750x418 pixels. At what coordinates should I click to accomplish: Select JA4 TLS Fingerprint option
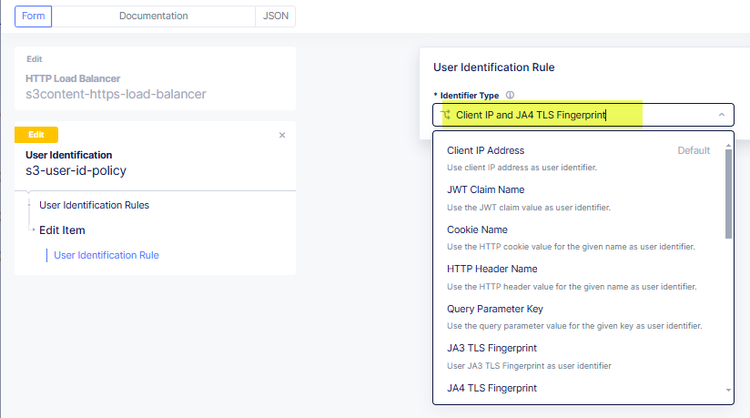(492, 388)
